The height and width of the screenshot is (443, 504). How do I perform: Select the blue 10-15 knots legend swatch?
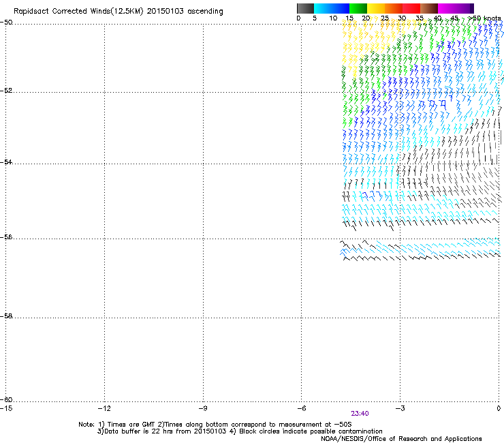click(341, 8)
